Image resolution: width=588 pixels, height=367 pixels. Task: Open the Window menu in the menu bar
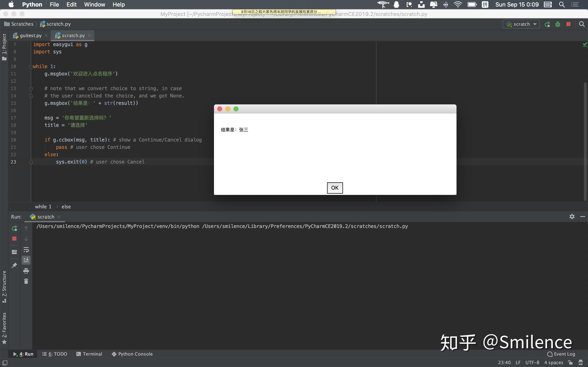click(x=94, y=4)
